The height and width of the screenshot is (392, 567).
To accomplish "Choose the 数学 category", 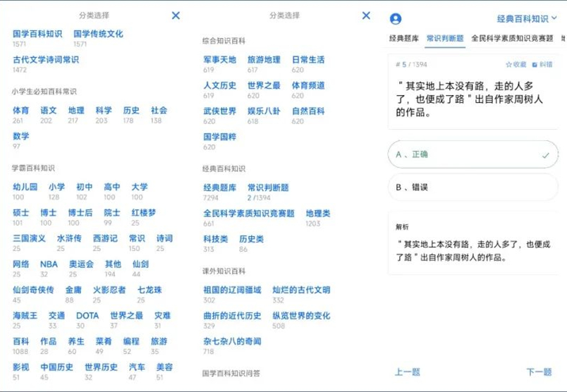I will click(20, 136).
